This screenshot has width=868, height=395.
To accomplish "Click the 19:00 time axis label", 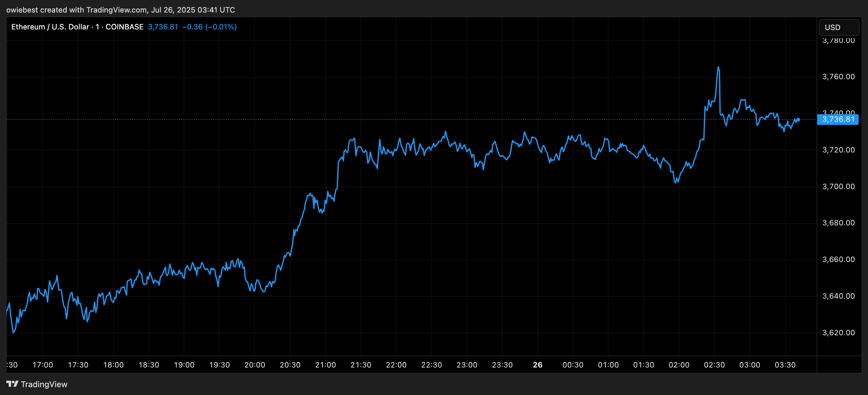I will tap(184, 365).
